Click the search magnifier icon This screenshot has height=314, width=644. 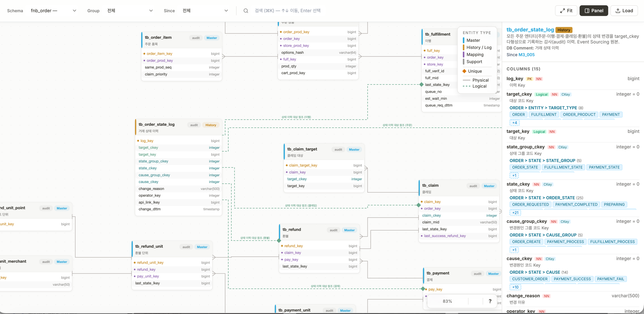246,11
